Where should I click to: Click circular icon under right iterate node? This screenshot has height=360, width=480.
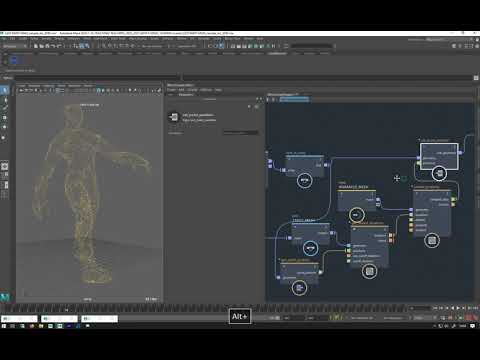click(432, 240)
